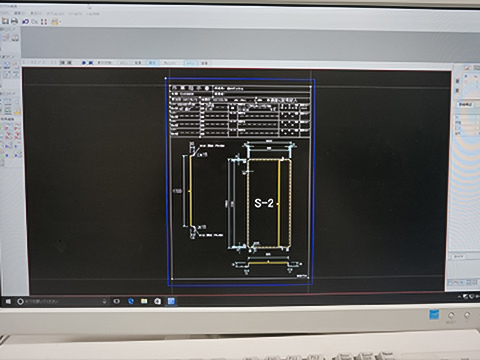Screen dimensions: 480x360
Task: Click the yellow folder-style toolbar icon
Action: (54, 22)
